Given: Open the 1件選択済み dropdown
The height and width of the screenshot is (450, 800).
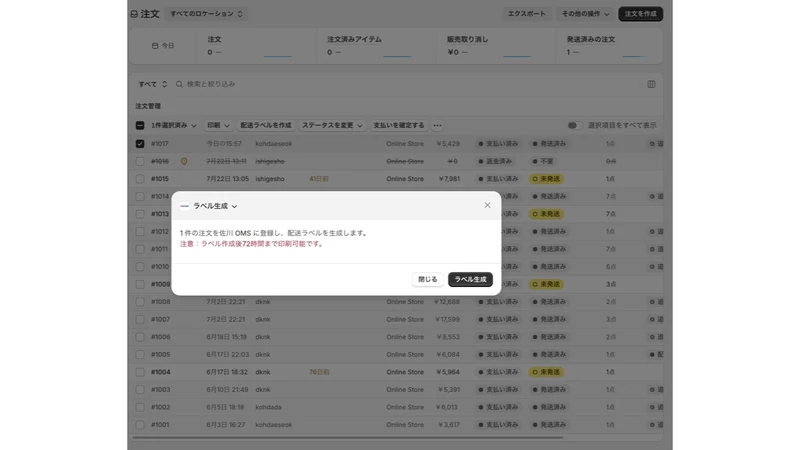Looking at the screenshot, I should click(173, 126).
